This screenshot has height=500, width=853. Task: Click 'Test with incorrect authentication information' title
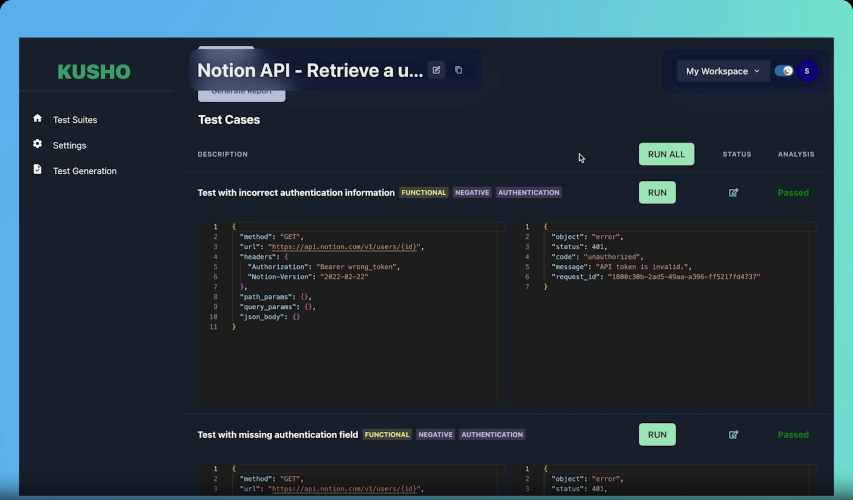coord(296,193)
